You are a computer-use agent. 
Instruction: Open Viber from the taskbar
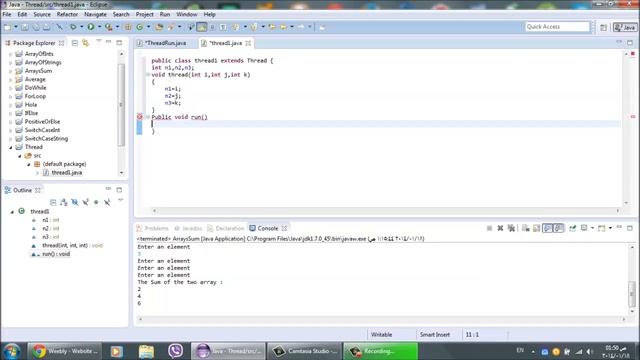pyautogui.click(x=176, y=351)
